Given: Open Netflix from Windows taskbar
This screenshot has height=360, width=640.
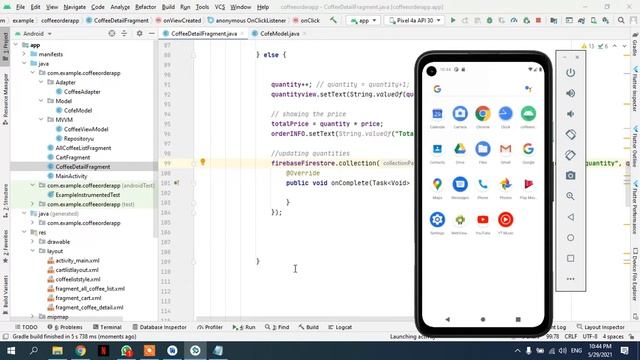Looking at the screenshot, I should pyautogui.click(x=103, y=351).
